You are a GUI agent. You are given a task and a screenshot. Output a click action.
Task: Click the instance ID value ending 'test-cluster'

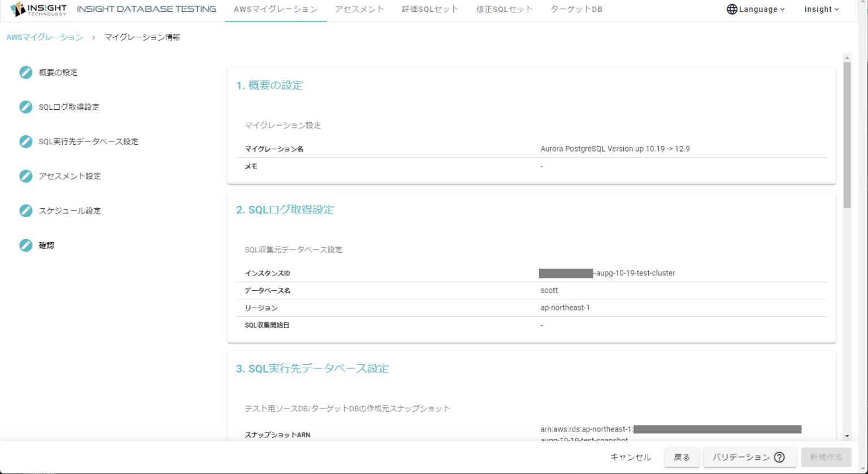(x=607, y=273)
